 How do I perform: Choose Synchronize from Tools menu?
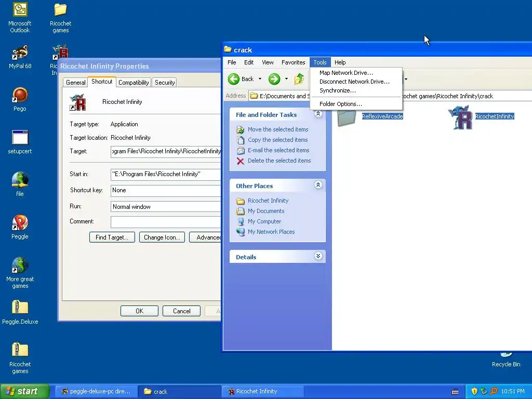[356, 90]
